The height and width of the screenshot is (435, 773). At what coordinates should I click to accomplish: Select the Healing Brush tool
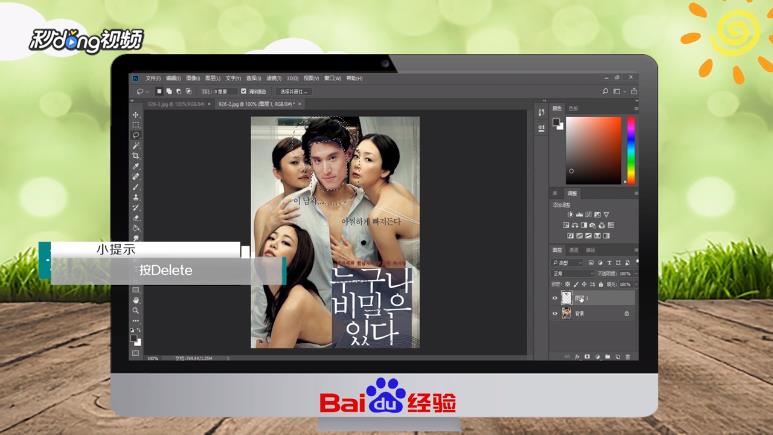click(x=136, y=177)
